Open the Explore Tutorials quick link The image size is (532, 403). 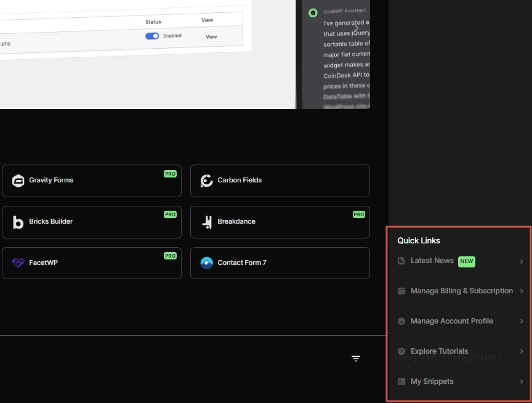439,351
